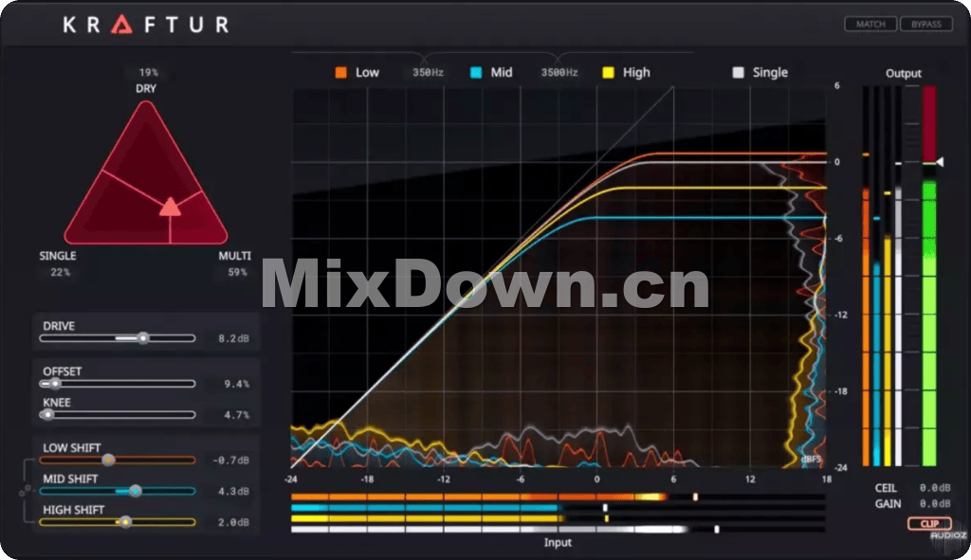
Task: Click the yellow High input meter marker
Action: (606, 518)
